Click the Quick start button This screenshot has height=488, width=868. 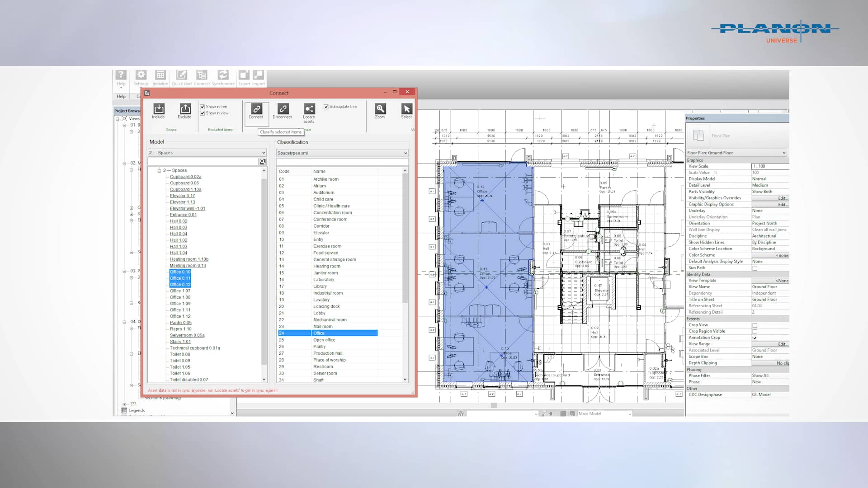[181, 77]
